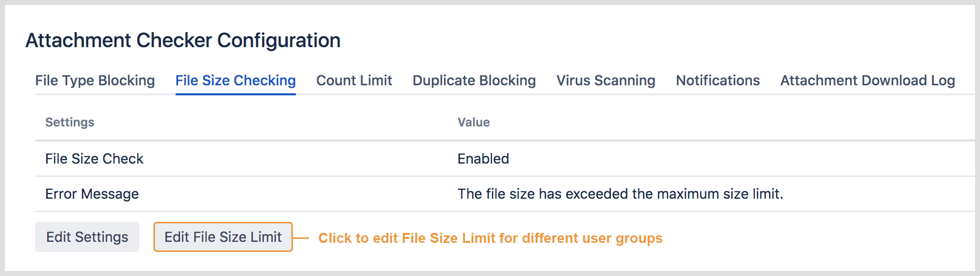Select the Error Message setting label

(92, 194)
